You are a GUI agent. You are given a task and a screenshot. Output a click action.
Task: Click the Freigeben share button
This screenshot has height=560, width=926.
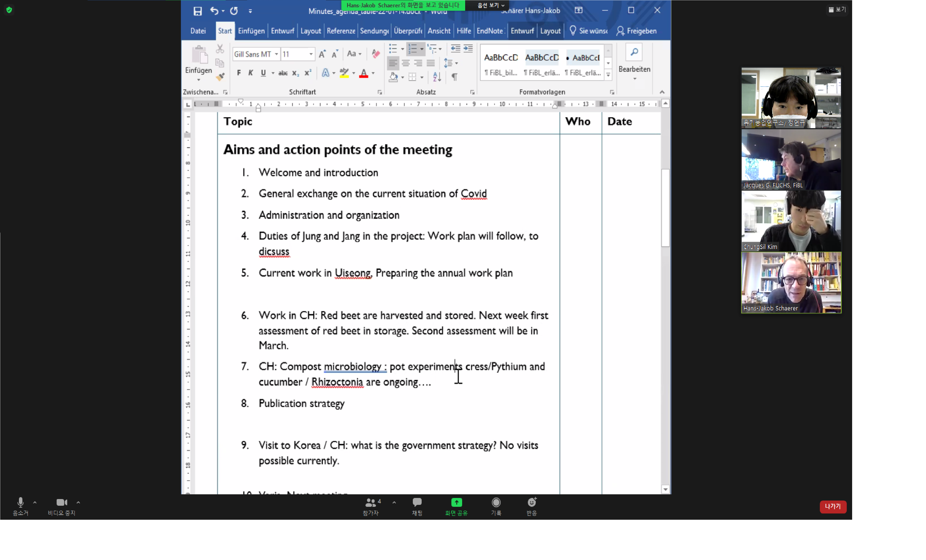(637, 31)
